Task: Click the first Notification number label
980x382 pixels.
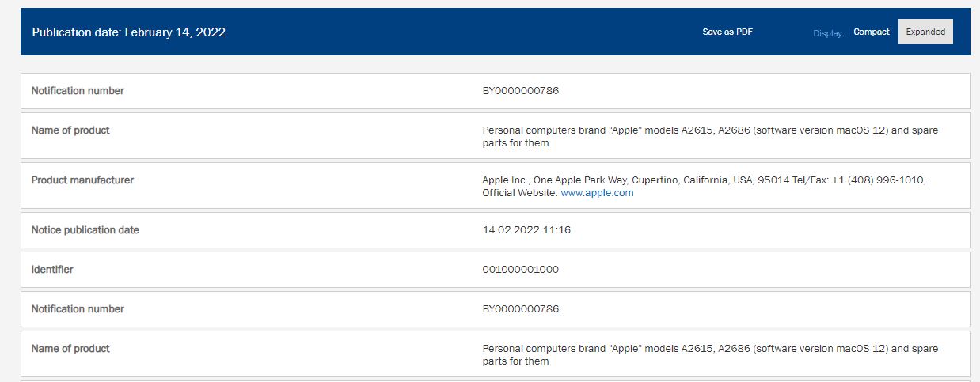Action: (x=78, y=91)
